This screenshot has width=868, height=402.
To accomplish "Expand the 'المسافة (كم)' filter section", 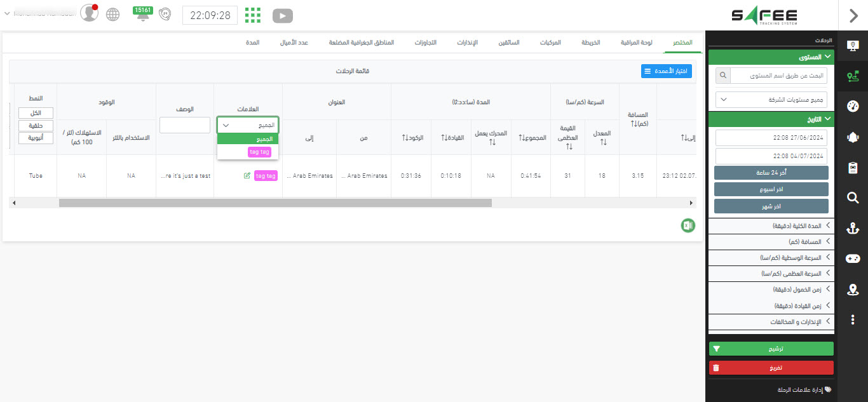I will (x=770, y=242).
